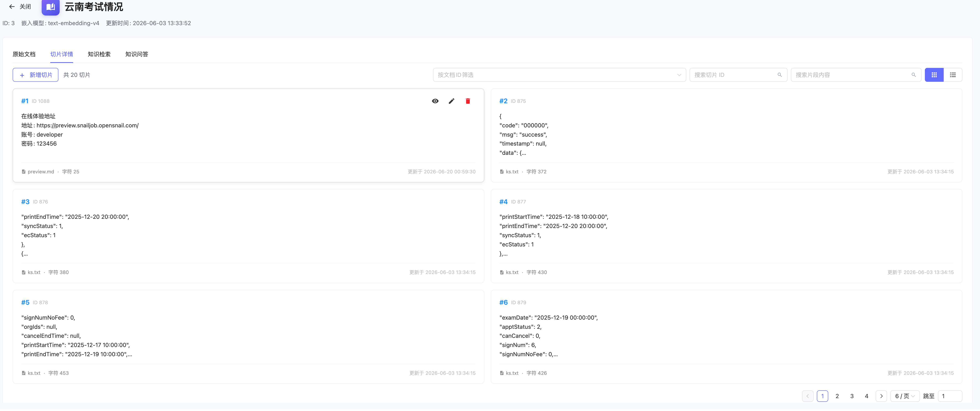Click the next page arrow
This screenshot has width=980, height=411.
click(882, 396)
